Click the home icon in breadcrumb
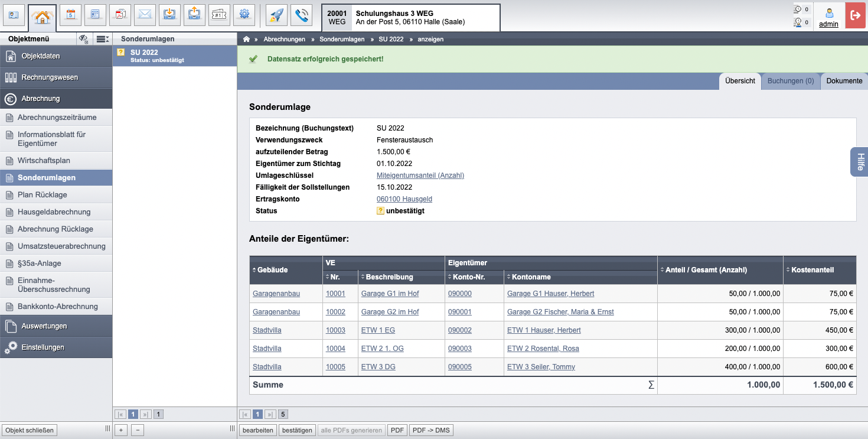The image size is (868, 439). 247,39
